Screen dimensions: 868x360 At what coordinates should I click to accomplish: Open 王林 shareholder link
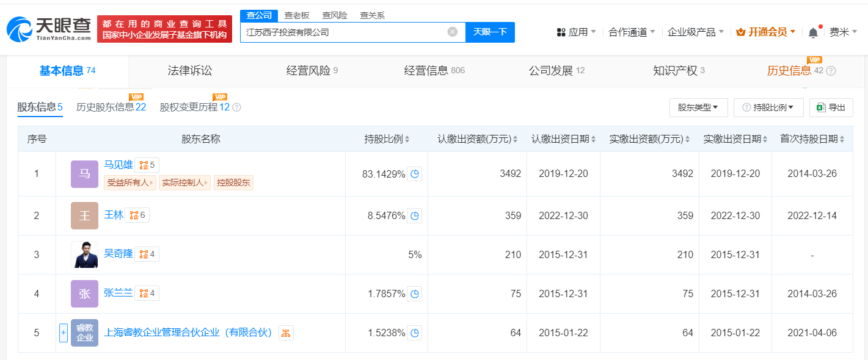[114, 215]
